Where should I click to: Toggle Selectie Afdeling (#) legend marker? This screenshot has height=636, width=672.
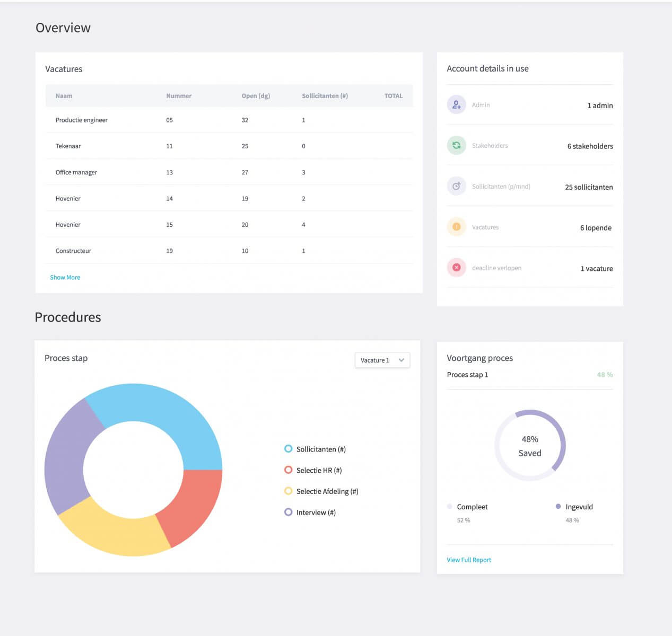coord(289,491)
